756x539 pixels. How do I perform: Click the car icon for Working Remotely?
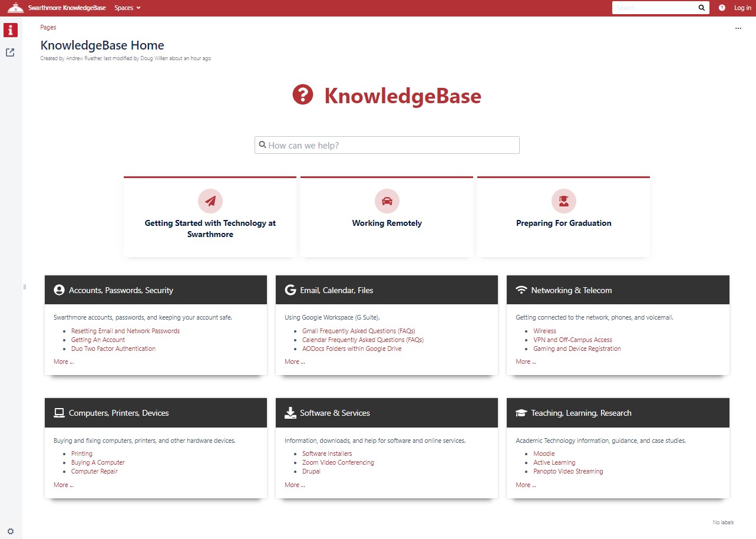point(387,201)
